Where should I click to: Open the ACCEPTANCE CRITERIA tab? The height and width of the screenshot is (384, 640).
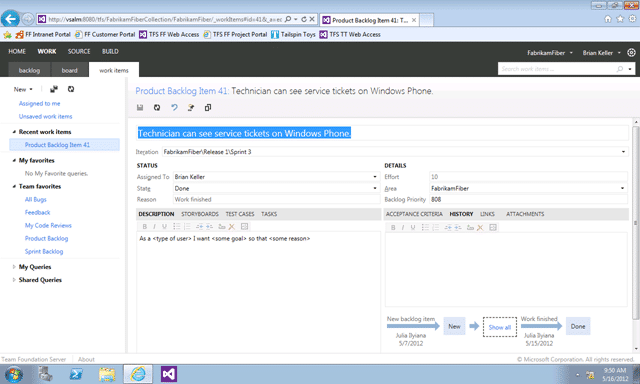(x=414, y=214)
